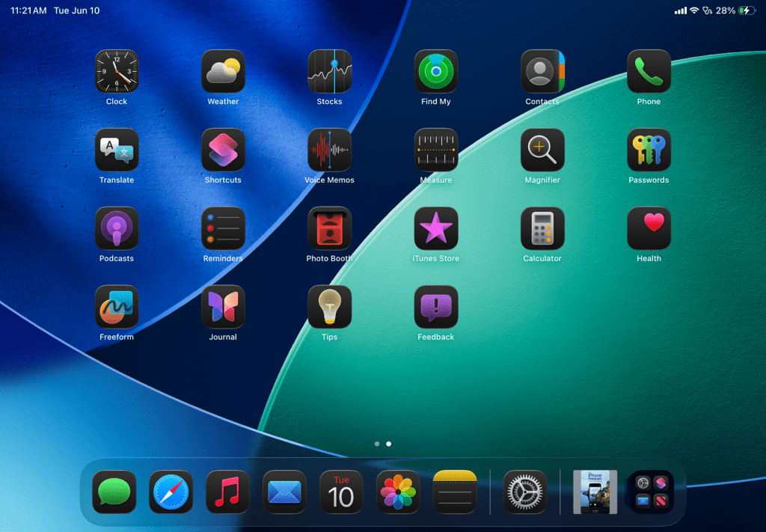Open the Calendar app in dock

click(x=341, y=492)
